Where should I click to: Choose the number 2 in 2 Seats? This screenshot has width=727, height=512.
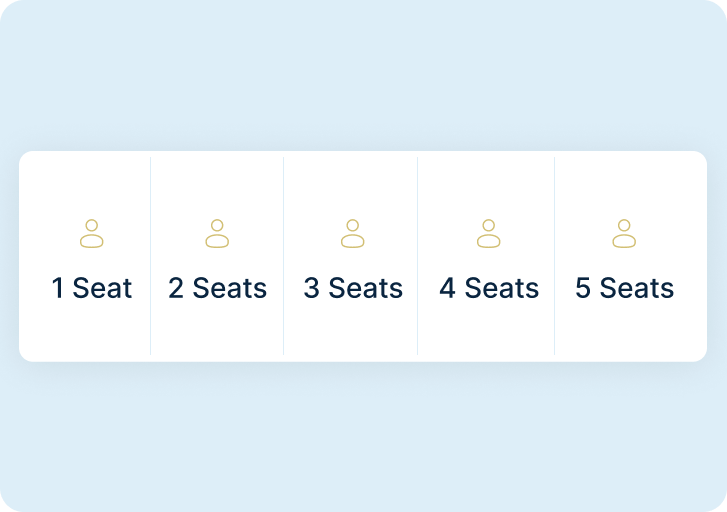pyautogui.click(x=176, y=288)
